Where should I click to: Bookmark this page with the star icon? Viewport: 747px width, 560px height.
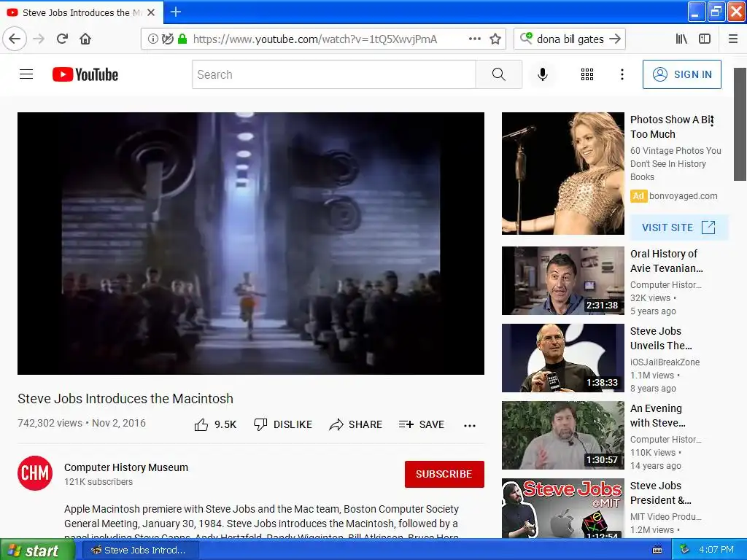[x=495, y=39]
